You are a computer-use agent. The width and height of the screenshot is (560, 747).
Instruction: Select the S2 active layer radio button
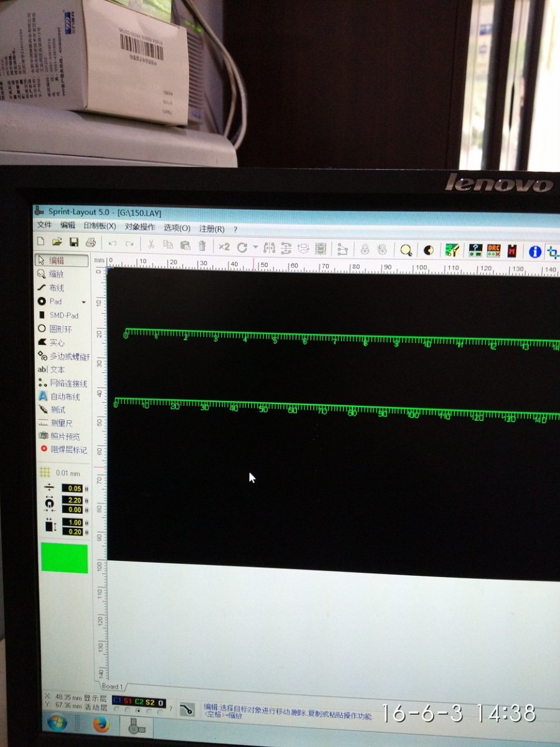click(x=148, y=710)
